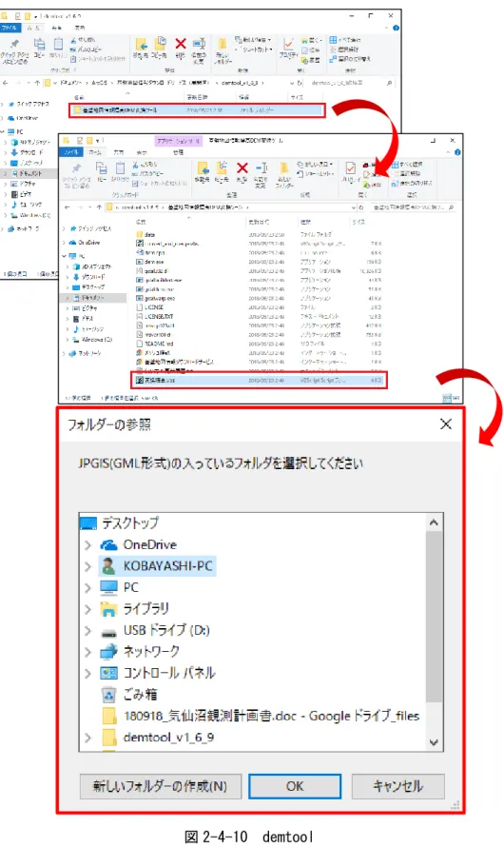Expand the ライブラリ node

pos(87,609)
